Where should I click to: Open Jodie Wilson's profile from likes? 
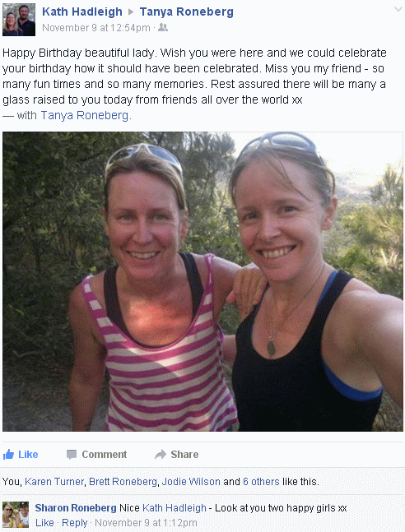tap(191, 482)
